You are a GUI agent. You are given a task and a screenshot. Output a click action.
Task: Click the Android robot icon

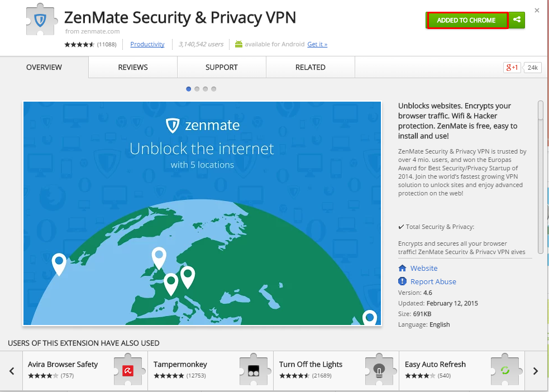point(238,44)
